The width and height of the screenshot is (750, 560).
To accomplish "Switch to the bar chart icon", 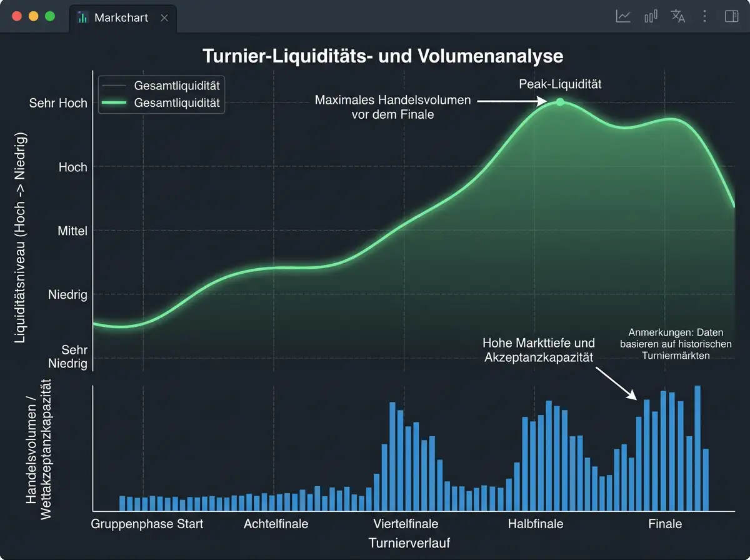I will [651, 17].
